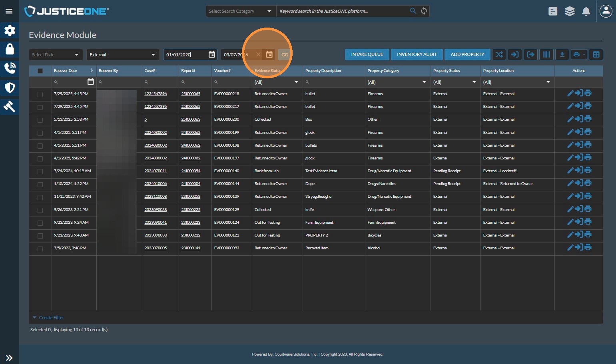The width and height of the screenshot is (616, 364).
Task: Click the shield icon in the sidebar
Action: pyautogui.click(x=10, y=88)
